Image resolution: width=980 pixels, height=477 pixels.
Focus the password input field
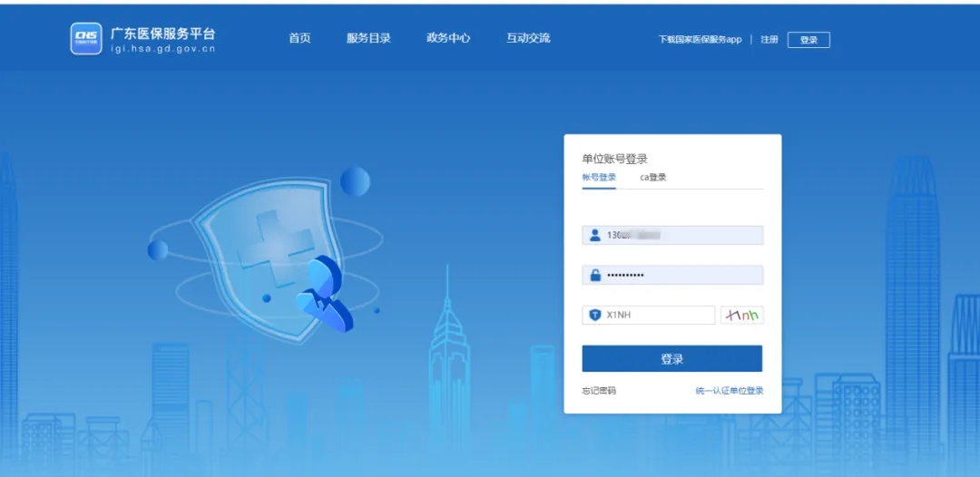681,275
